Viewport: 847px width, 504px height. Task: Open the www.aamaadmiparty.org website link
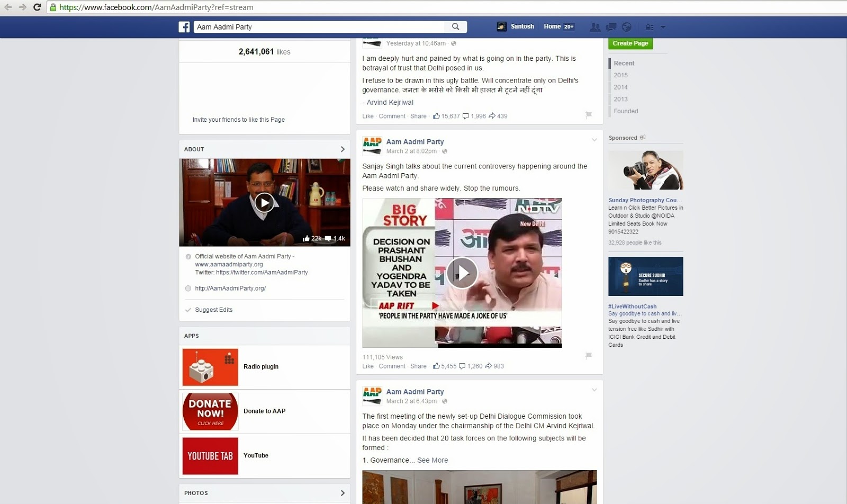point(229,264)
